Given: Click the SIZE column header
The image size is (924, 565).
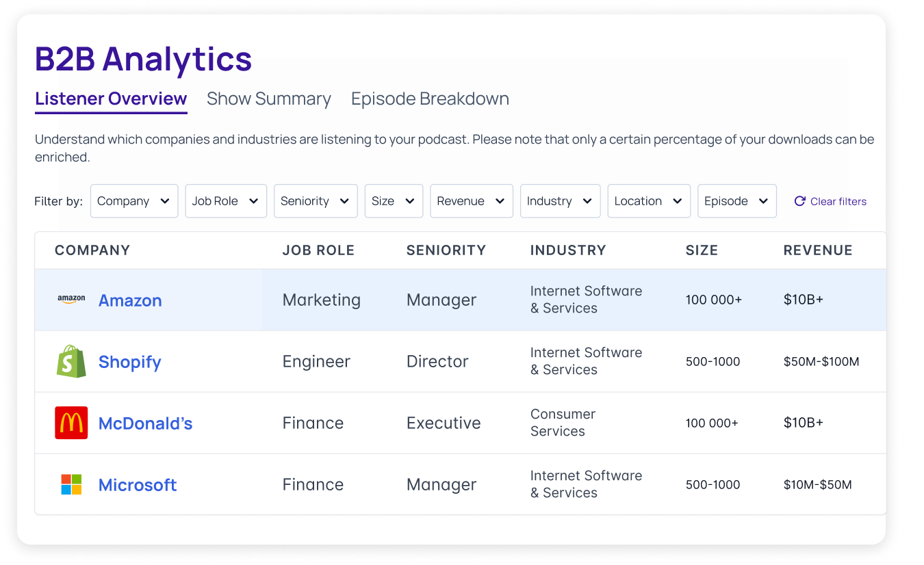Looking at the screenshot, I should tap(702, 250).
